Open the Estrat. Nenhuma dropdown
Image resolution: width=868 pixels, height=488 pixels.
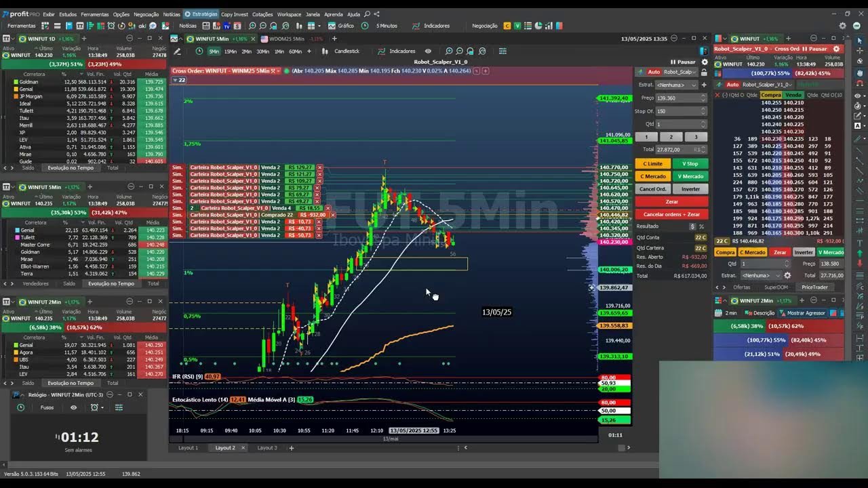[x=675, y=85]
